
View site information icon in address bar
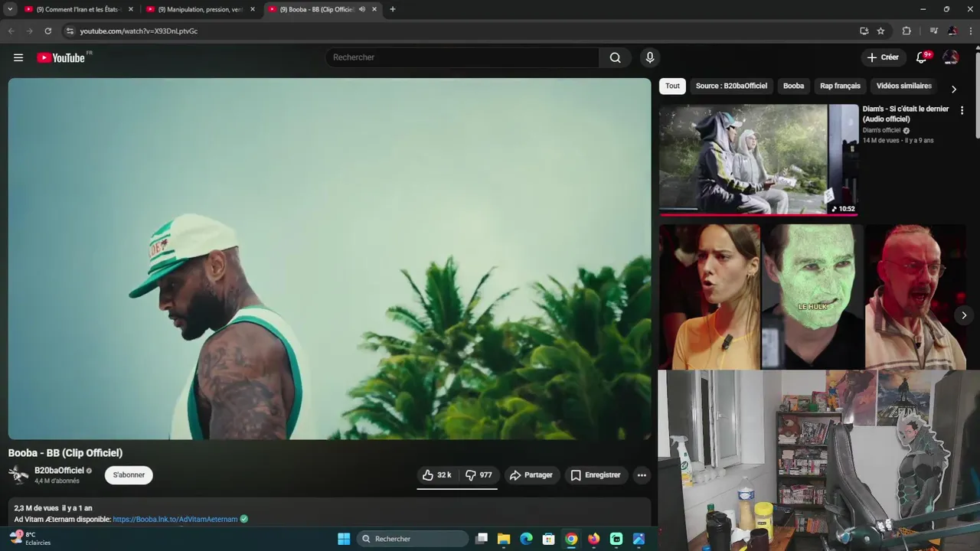[70, 31]
